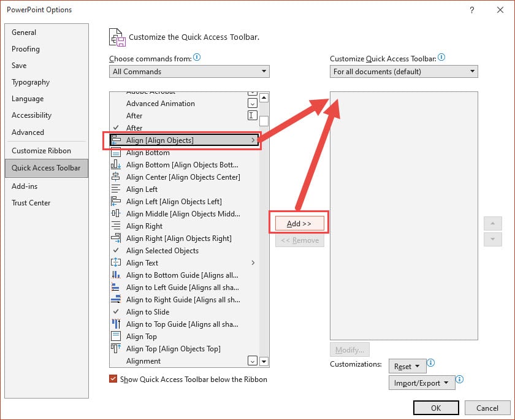Click the Align to Top Guide icon
The width and height of the screenshot is (515, 420).
(x=116, y=324)
